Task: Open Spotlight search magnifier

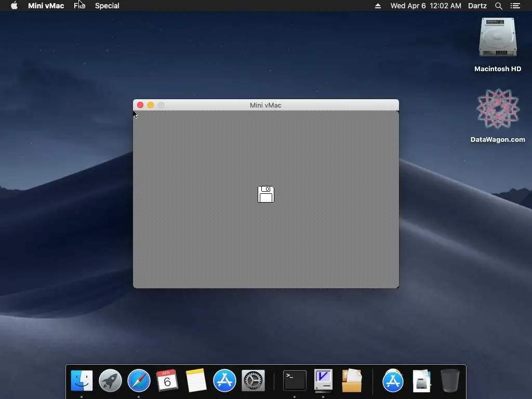Action: click(x=498, y=6)
